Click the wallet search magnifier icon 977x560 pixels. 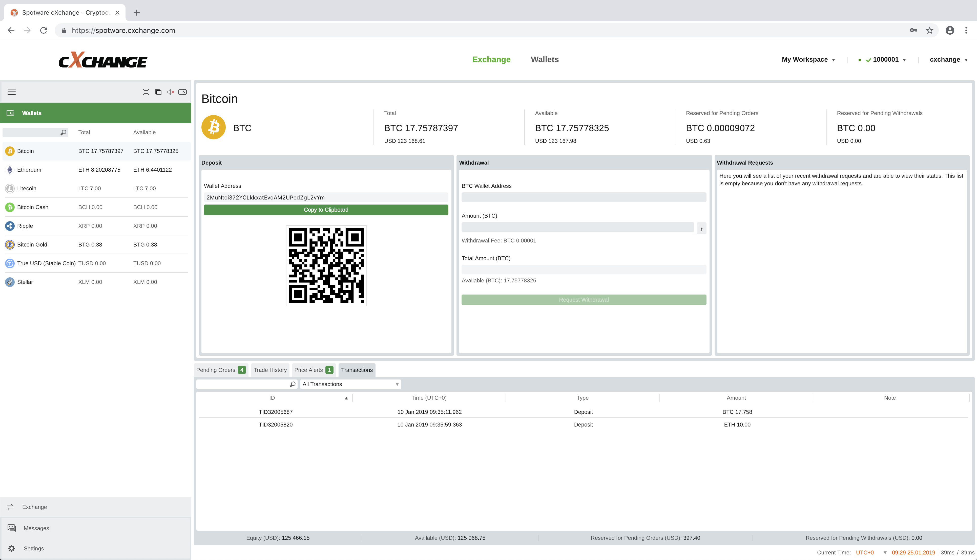[64, 132]
